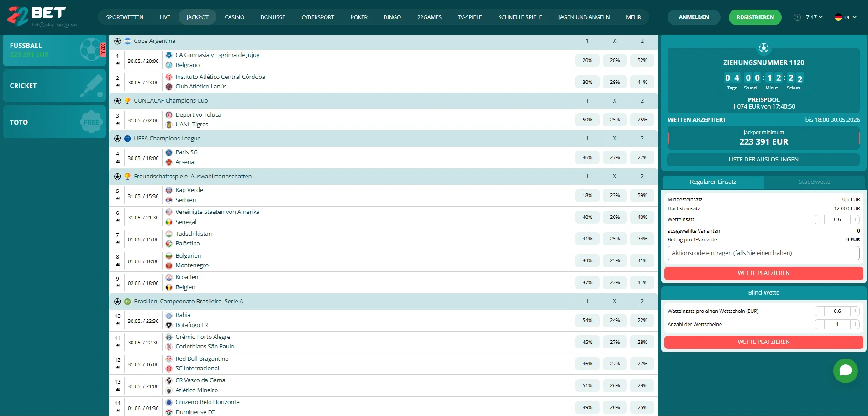Open the DE language dropdown
The image size is (868, 416).
846,17
